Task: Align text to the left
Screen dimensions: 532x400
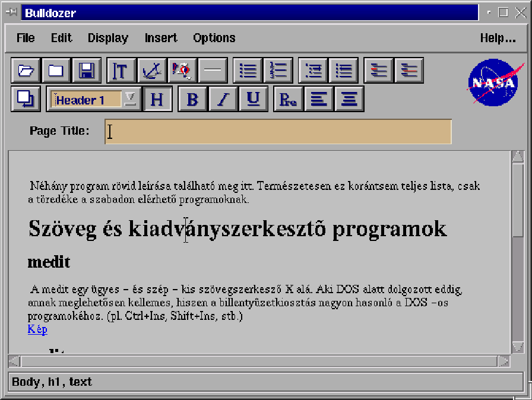Action: [319, 99]
